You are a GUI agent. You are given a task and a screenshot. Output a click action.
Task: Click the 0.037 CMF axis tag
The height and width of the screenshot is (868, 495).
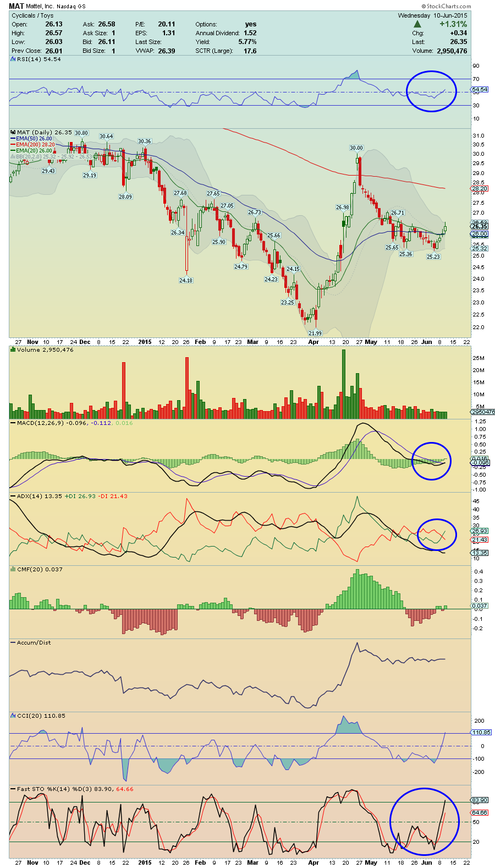tap(480, 605)
